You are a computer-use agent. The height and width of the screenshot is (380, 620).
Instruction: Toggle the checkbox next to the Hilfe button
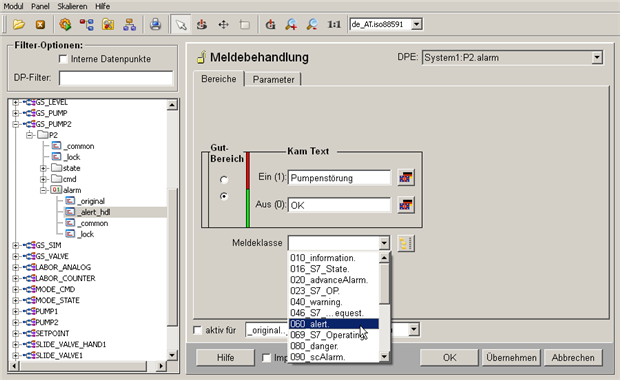coord(266,357)
